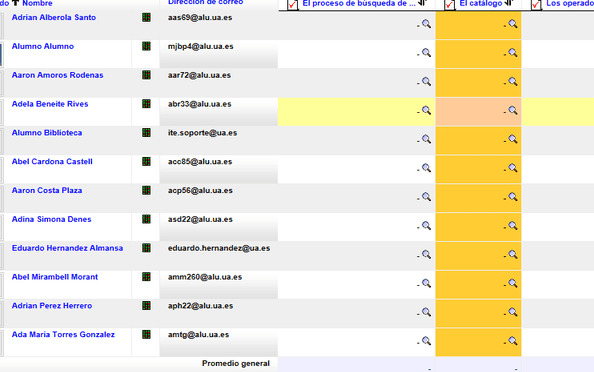The width and height of the screenshot is (594, 372).
Task: Open grades icon for Alumno Alumno
Action: click(x=146, y=46)
